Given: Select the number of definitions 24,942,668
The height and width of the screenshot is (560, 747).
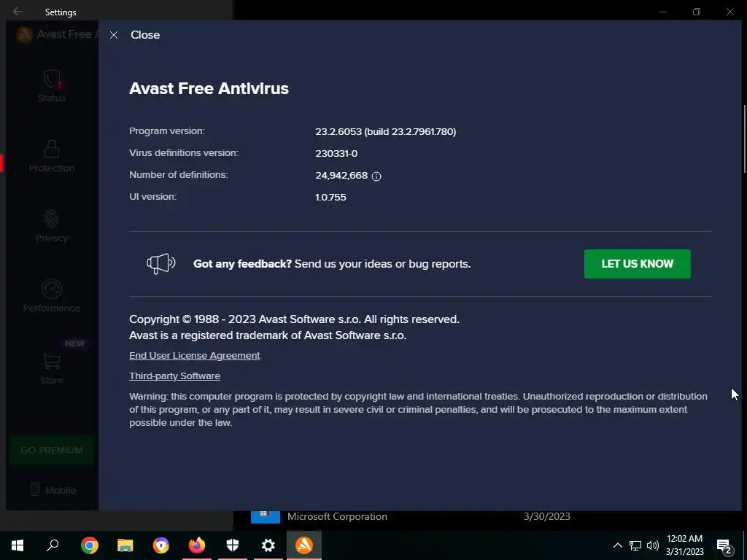Looking at the screenshot, I should tap(341, 176).
